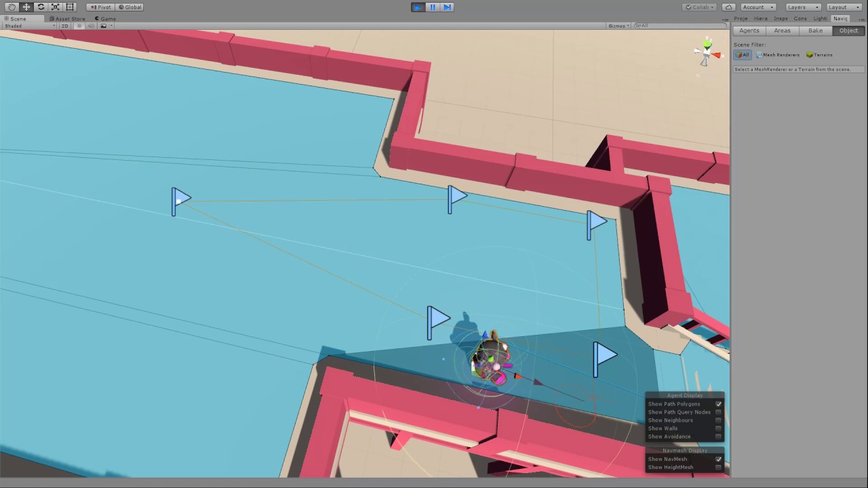This screenshot has width=868, height=488.
Task: Switch to the Bake navigation button
Action: point(816,30)
